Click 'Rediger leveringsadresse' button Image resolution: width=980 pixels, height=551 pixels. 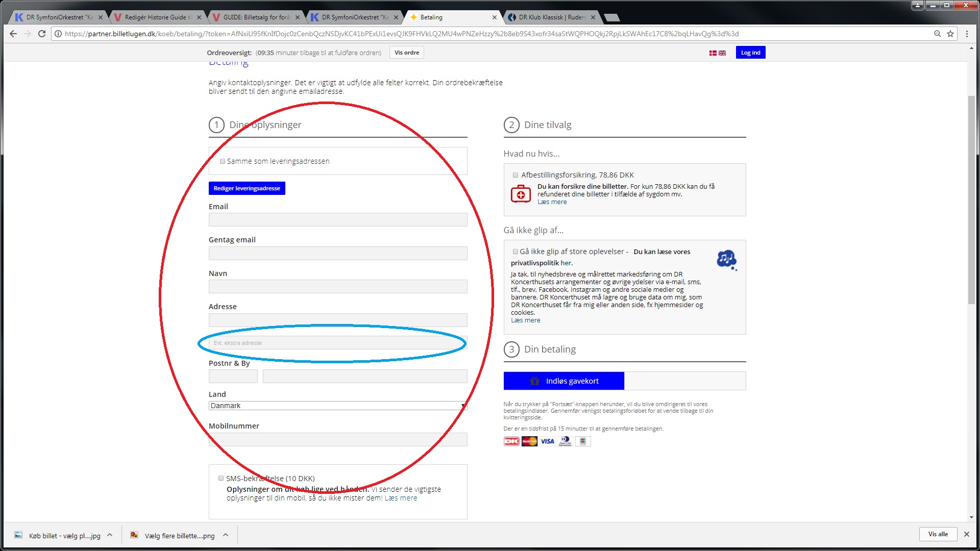[247, 188]
